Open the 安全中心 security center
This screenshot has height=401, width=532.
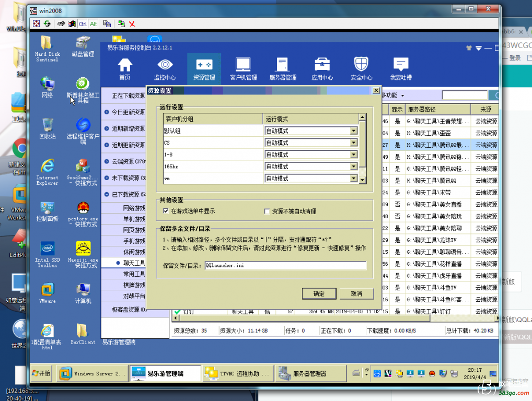(361, 69)
